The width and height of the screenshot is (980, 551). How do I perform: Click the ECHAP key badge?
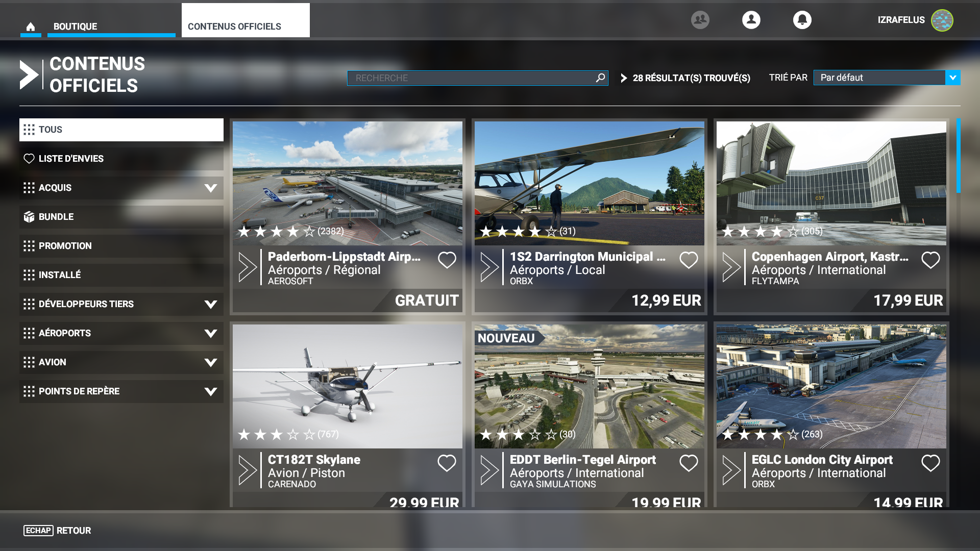pos(38,531)
